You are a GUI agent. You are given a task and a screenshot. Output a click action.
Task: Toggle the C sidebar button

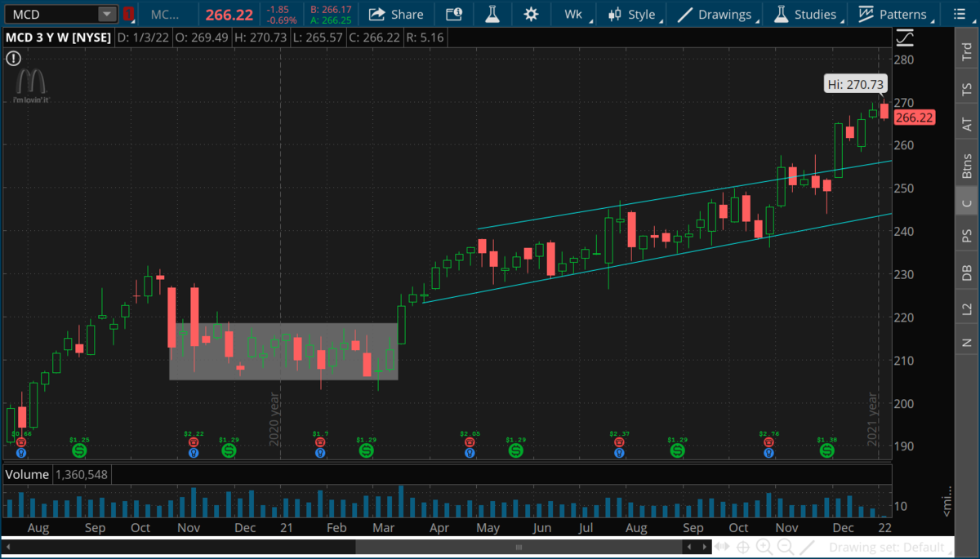click(967, 203)
